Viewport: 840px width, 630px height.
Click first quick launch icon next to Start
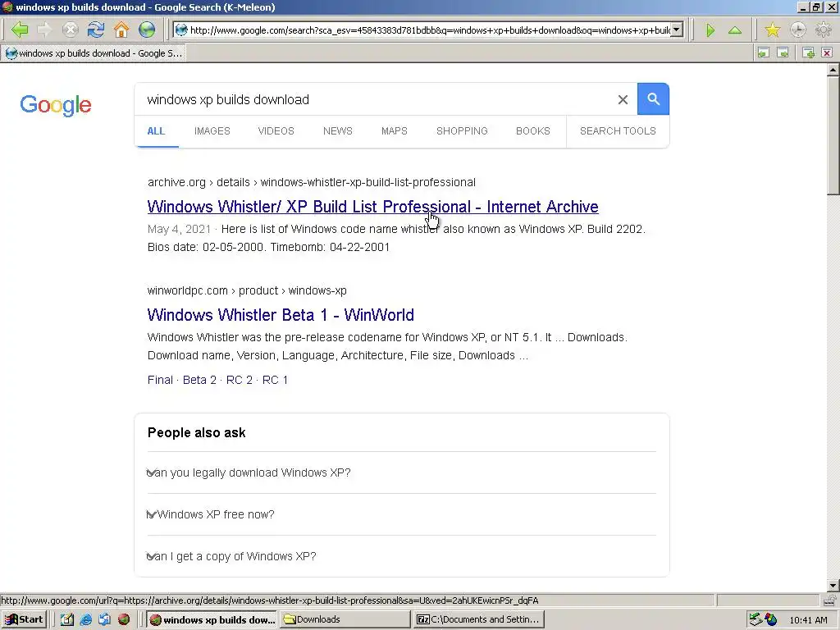tap(67, 620)
